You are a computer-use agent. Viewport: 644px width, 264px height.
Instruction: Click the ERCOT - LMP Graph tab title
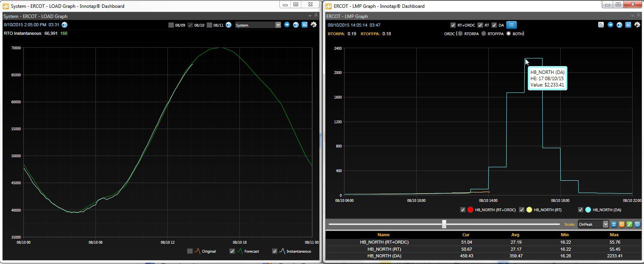[x=347, y=16]
